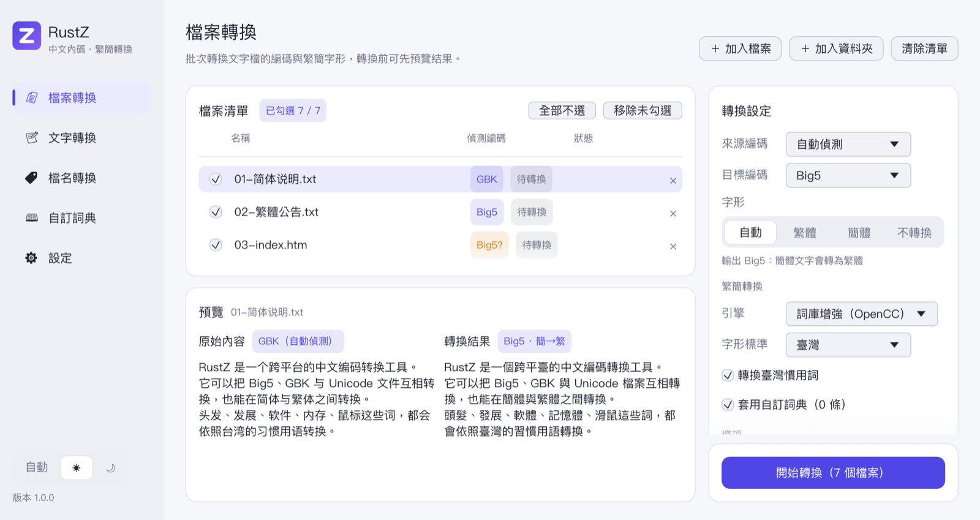Uncheck the 03-index.htm file checkbox
The width and height of the screenshot is (980, 520).
tap(216, 245)
